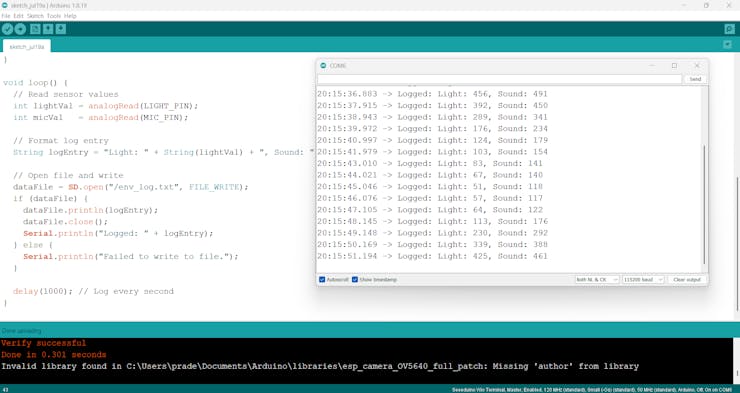This screenshot has width=740, height=393.
Task: Open a sketch with Open icon
Action: click(x=48, y=29)
